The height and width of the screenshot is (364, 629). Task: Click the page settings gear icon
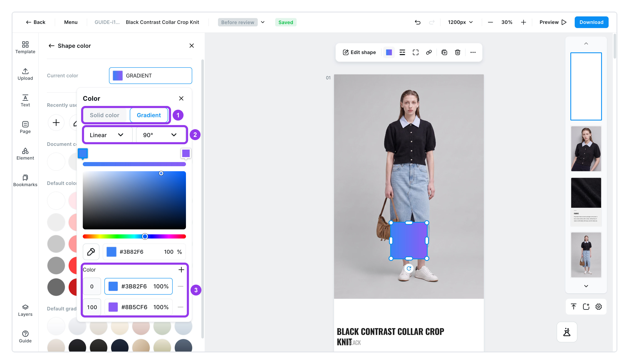point(599,307)
